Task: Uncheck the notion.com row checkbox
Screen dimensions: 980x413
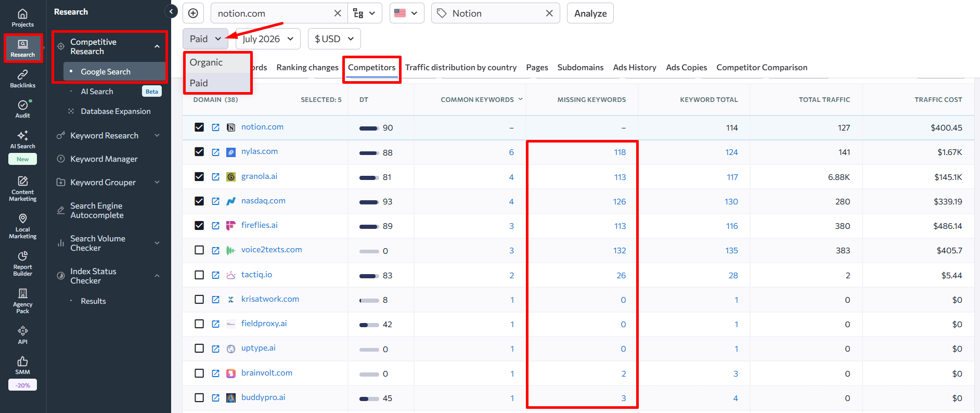Action: (x=199, y=127)
